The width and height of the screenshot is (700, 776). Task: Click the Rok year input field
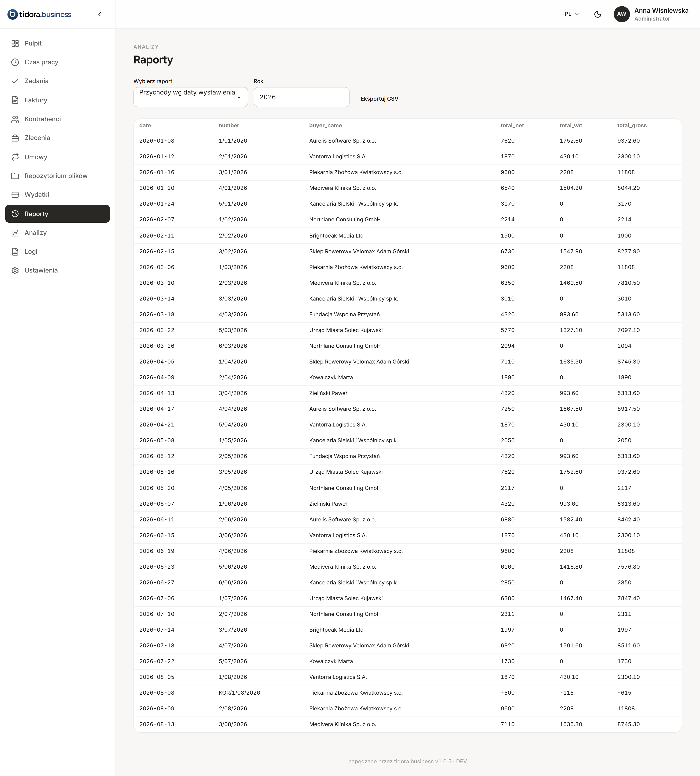301,97
